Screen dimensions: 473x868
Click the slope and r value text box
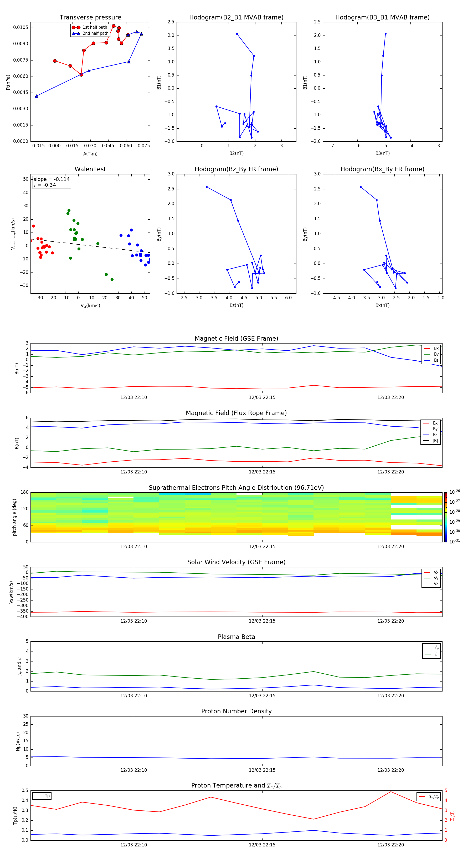(x=52, y=182)
